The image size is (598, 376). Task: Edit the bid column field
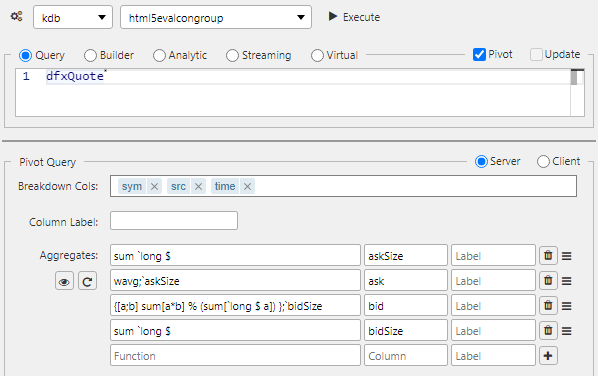(x=406, y=305)
